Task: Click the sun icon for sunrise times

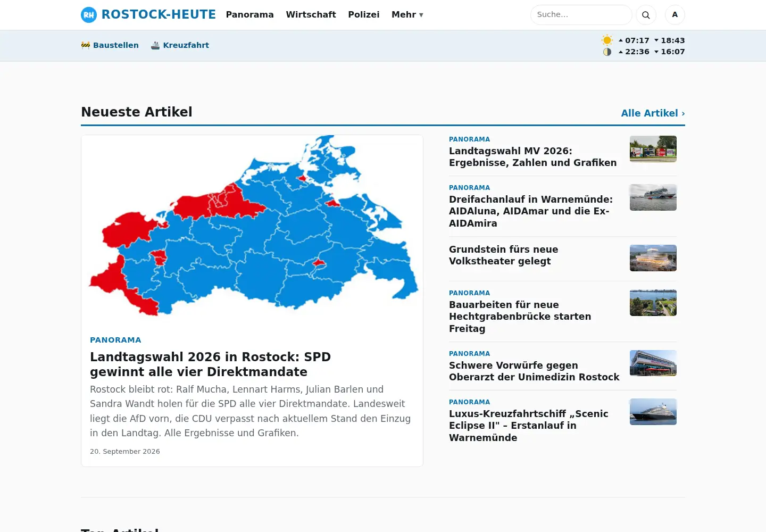Action: [x=607, y=40]
